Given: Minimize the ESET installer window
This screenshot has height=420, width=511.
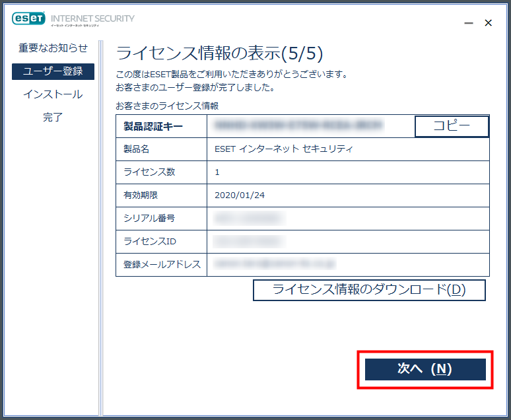Looking at the screenshot, I should [469, 23].
